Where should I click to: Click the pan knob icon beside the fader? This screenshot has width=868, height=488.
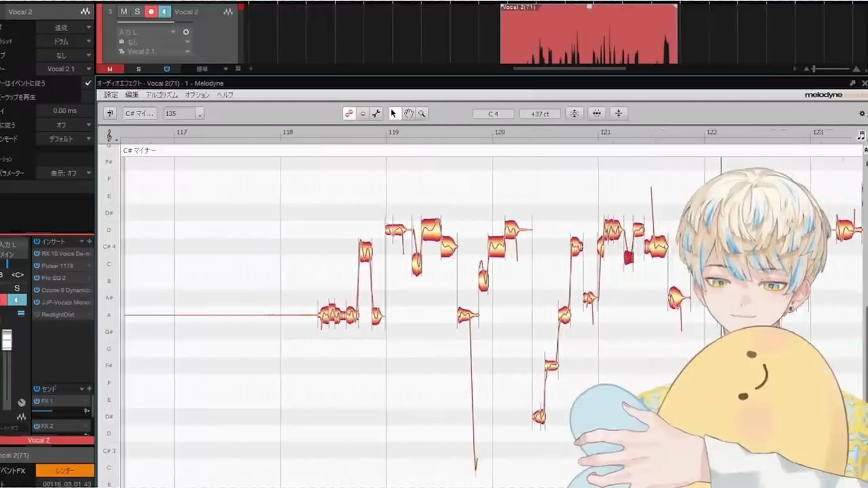tap(21, 402)
